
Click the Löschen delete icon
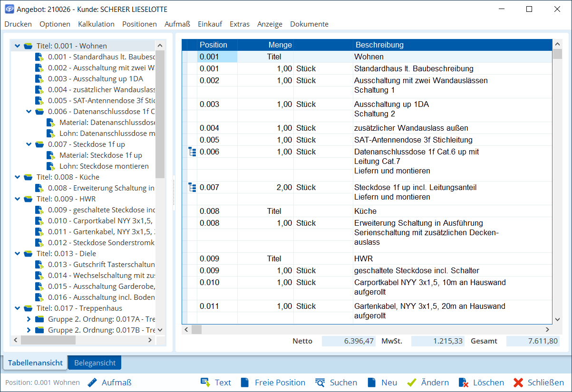tap(464, 382)
